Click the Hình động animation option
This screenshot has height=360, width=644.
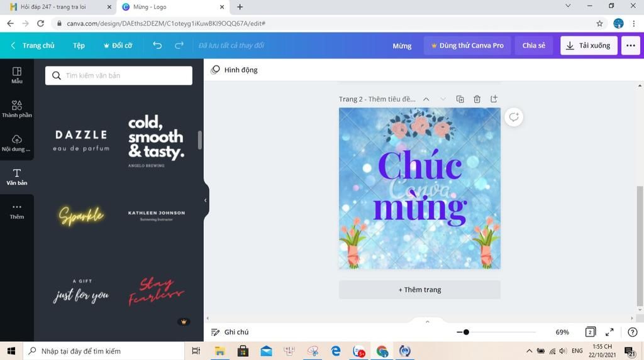pos(234,70)
